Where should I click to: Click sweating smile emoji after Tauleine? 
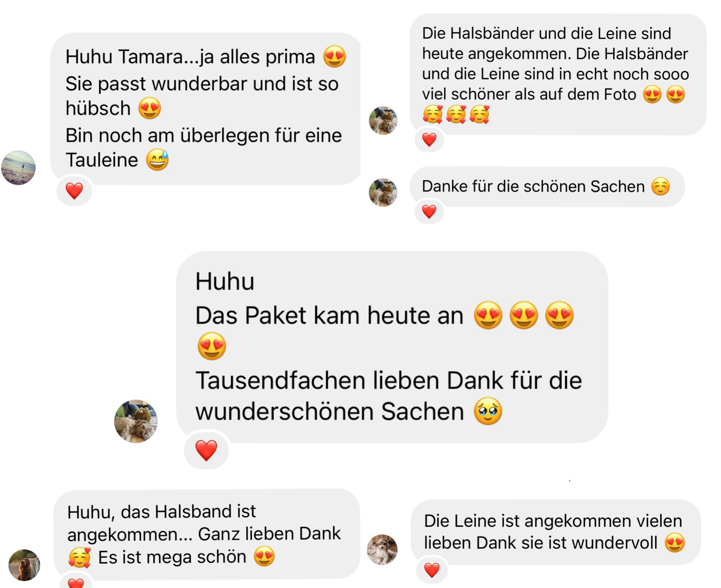pos(158,160)
